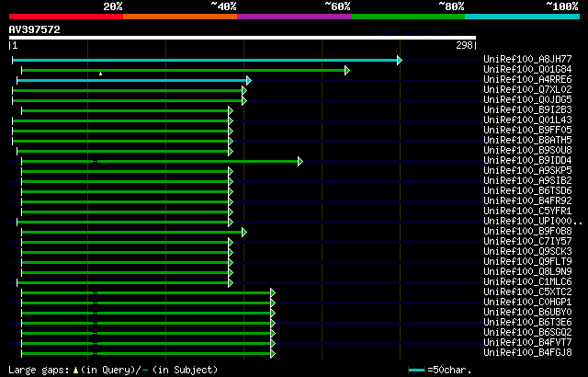Click the cyan arrowhead of the A4RRE6 alignment
This screenshot has width=588, height=377.
point(249,80)
